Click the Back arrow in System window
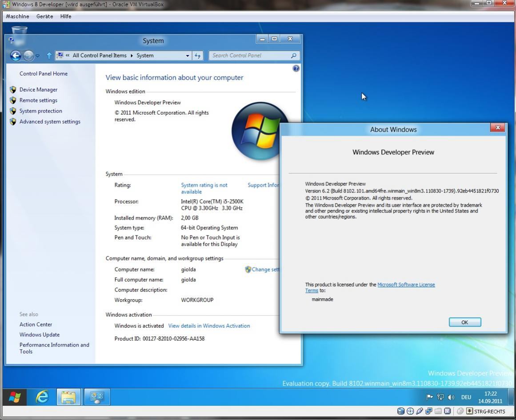The height and width of the screenshot is (420, 516). click(x=16, y=56)
